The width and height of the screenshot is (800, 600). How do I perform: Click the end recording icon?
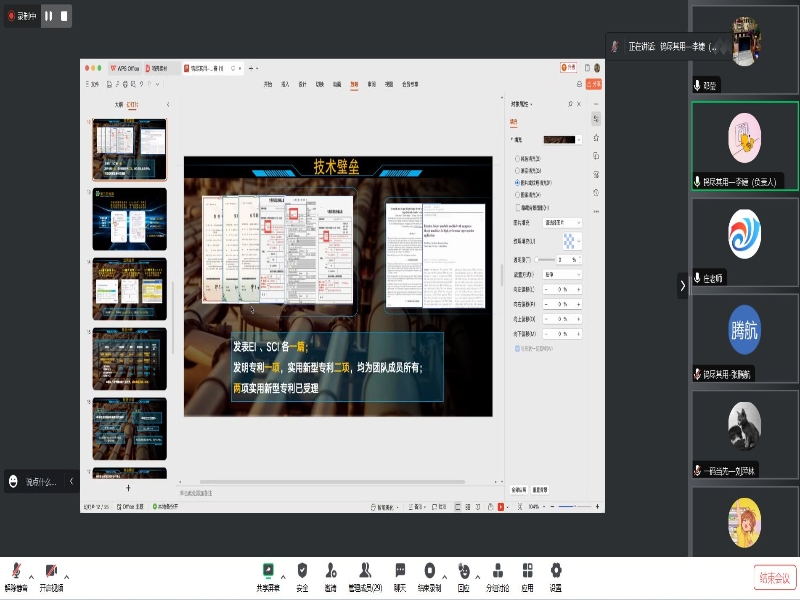(429, 571)
